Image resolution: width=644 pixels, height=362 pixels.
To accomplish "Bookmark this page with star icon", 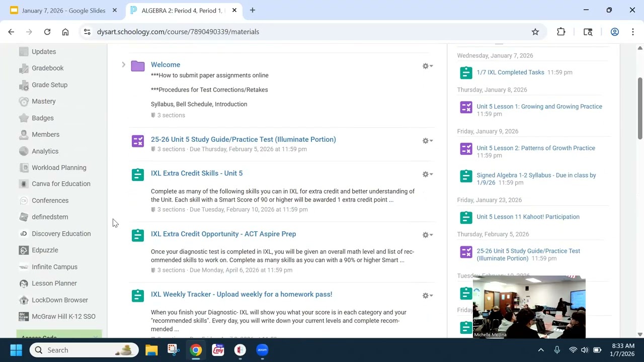I will click(x=535, y=32).
